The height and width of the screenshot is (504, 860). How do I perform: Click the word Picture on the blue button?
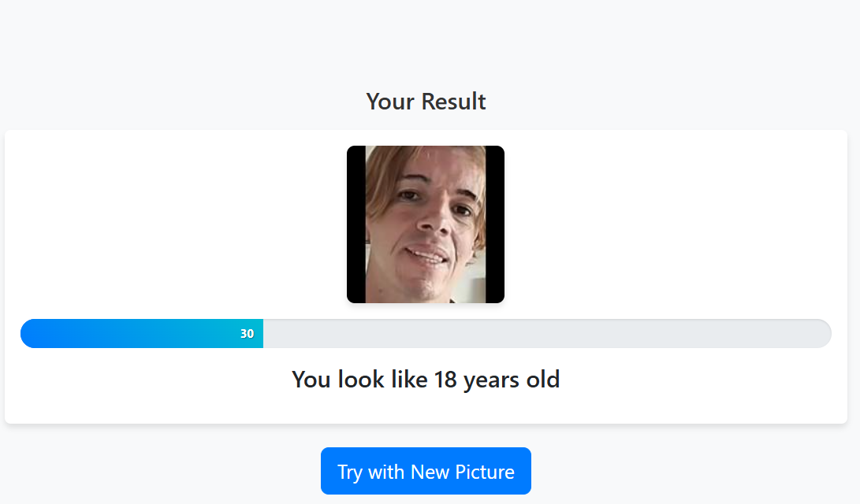tap(485, 472)
